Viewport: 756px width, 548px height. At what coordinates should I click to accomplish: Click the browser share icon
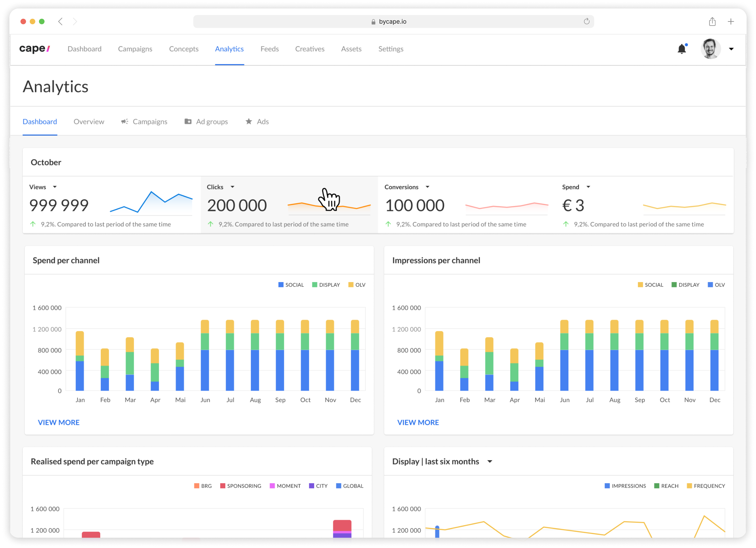click(712, 22)
